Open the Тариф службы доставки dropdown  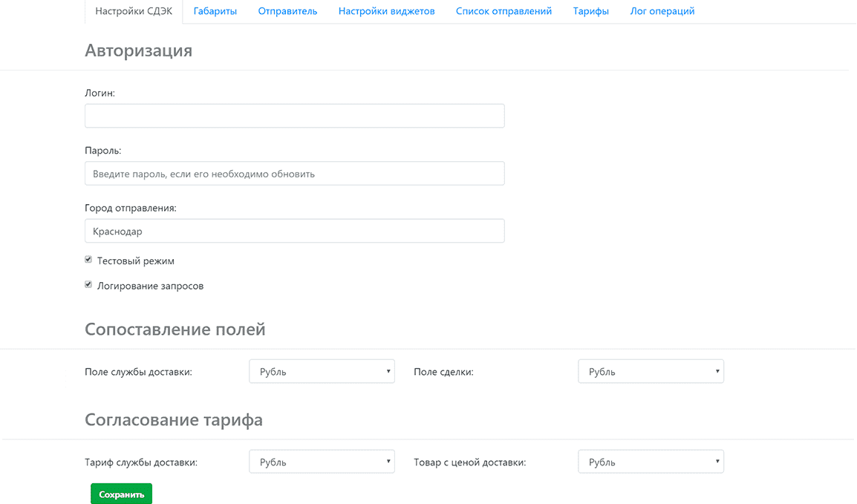point(322,462)
